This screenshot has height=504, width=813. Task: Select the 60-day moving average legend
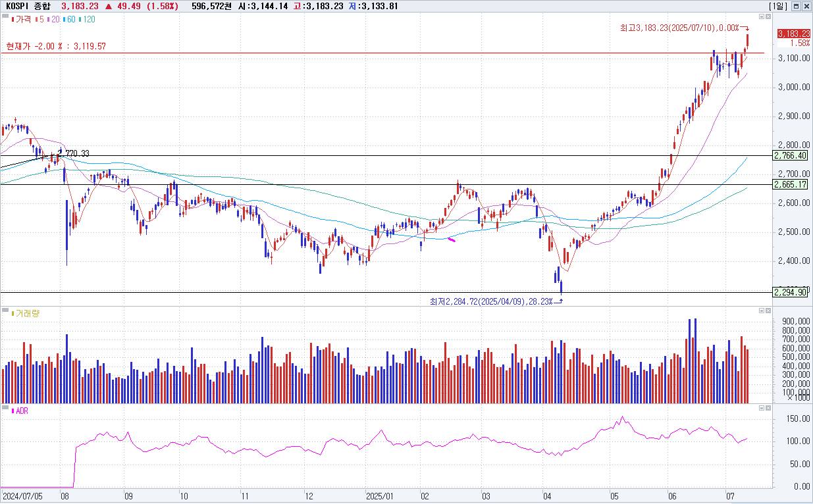tap(68, 19)
